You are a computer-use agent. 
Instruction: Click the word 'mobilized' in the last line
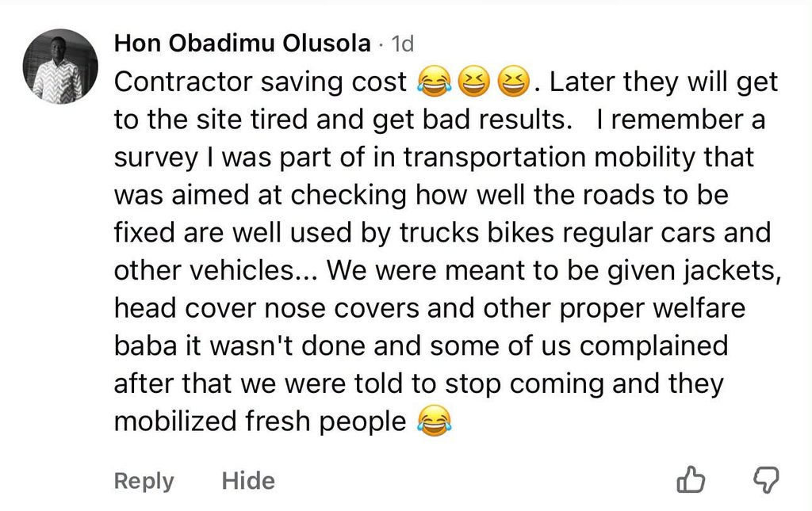click(175, 421)
